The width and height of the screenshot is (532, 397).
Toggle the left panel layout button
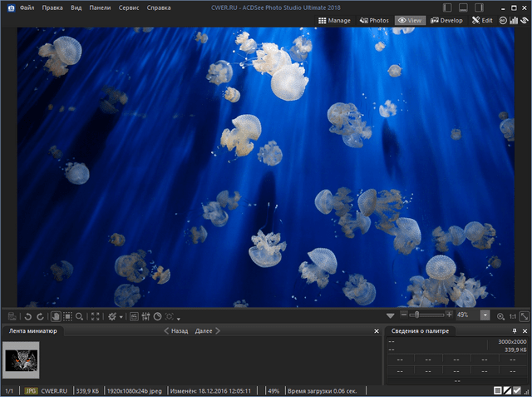[x=449, y=7]
